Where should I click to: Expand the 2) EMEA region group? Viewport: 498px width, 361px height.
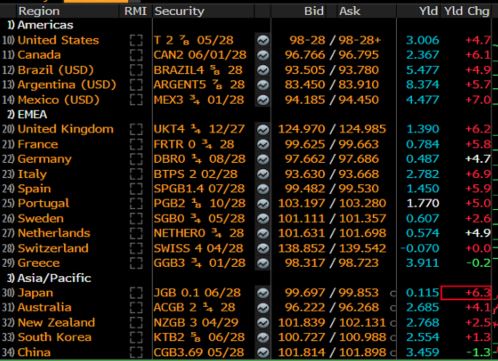(27, 115)
